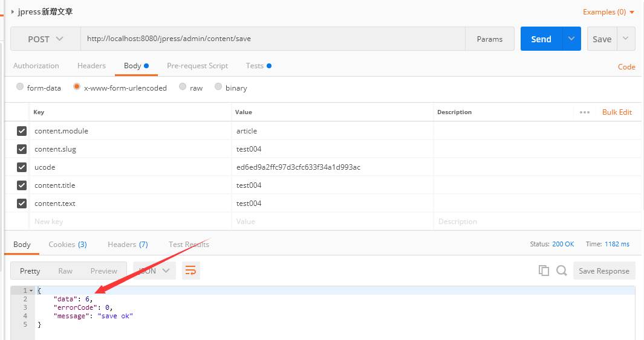The width and height of the screenshot is (644, 340).
Task: Save the request
Action: (602, 39)
